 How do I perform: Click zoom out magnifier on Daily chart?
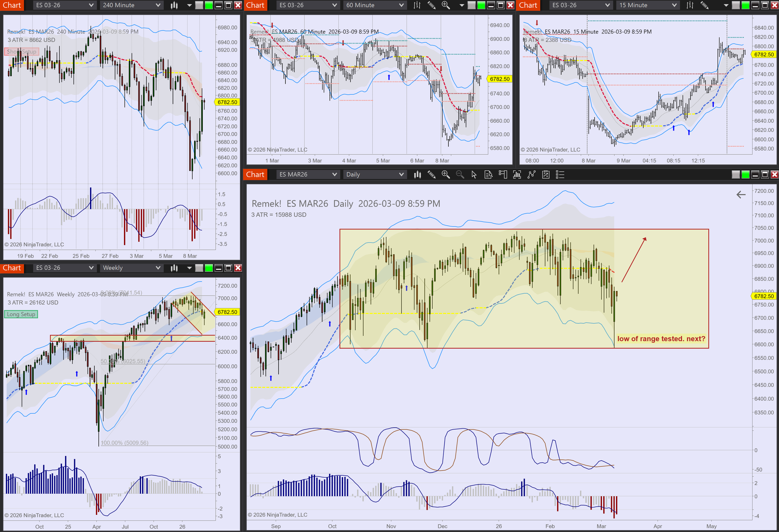tap(460, 174)
